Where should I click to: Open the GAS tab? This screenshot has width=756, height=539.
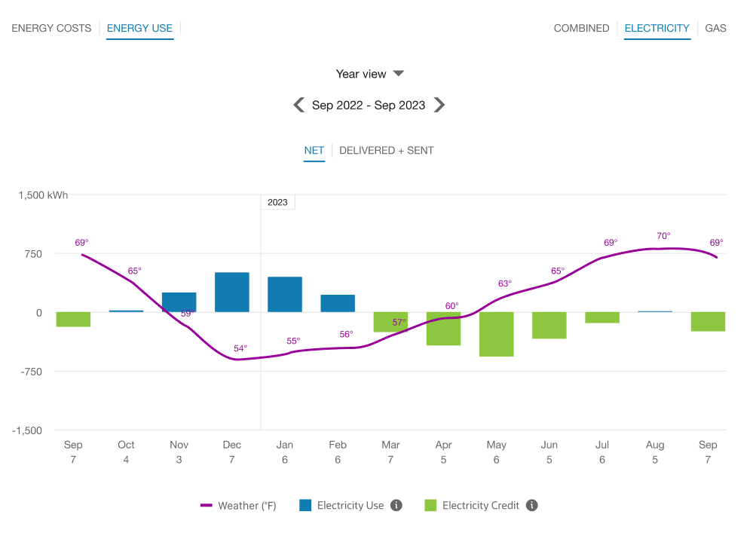coord(715,28)
